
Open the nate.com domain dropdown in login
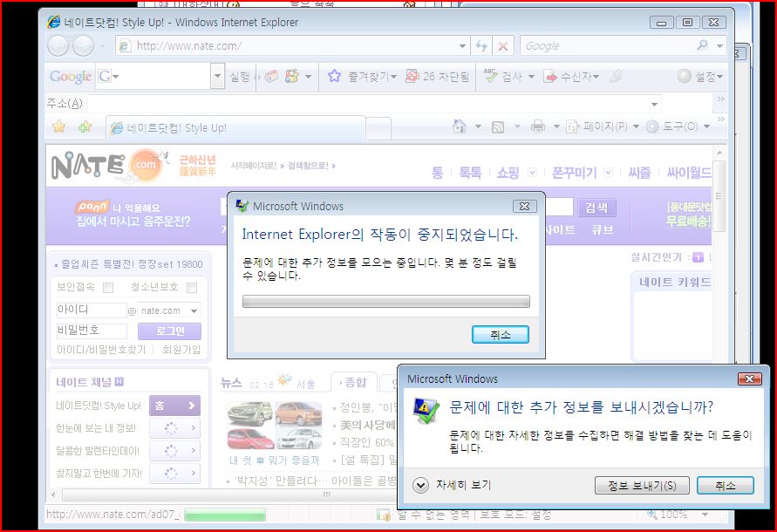point(194,310)
